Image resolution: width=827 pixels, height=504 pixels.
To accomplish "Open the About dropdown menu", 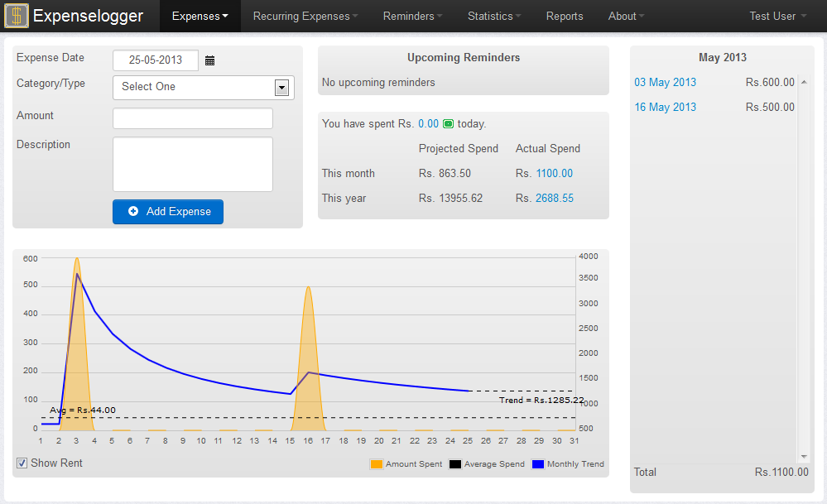I will (x=626, y=16).
